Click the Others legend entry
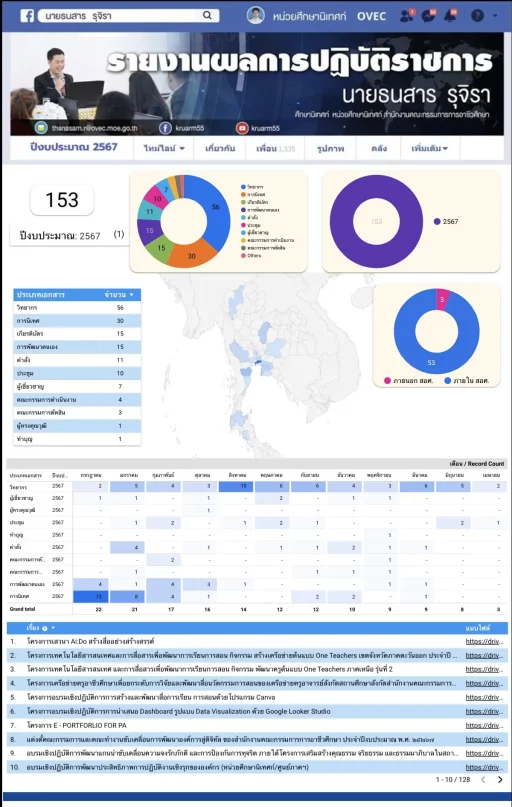This screenshot has height=807, width=512. pyautogui.click(x=252, y=255)
